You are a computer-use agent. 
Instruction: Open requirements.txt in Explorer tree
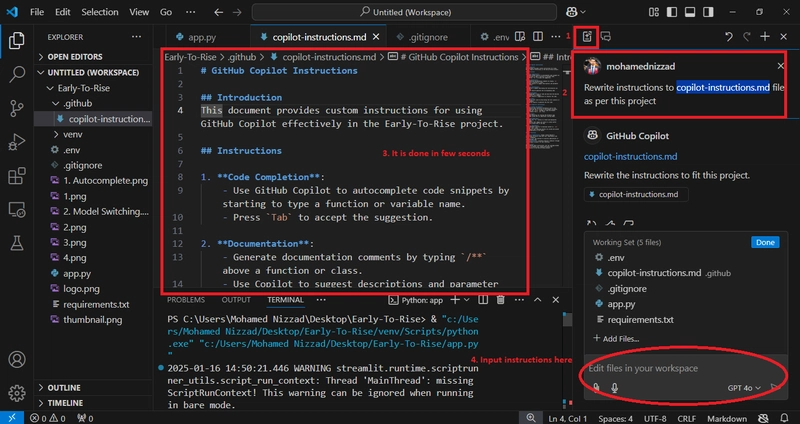pyautogui.click(x=96, y=305)
